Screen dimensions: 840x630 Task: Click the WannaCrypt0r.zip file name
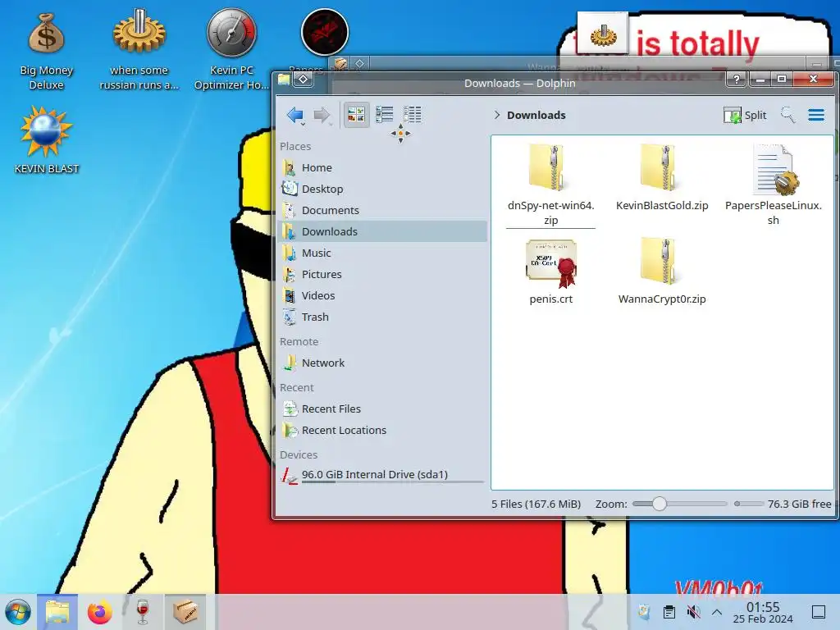[662, 299]
